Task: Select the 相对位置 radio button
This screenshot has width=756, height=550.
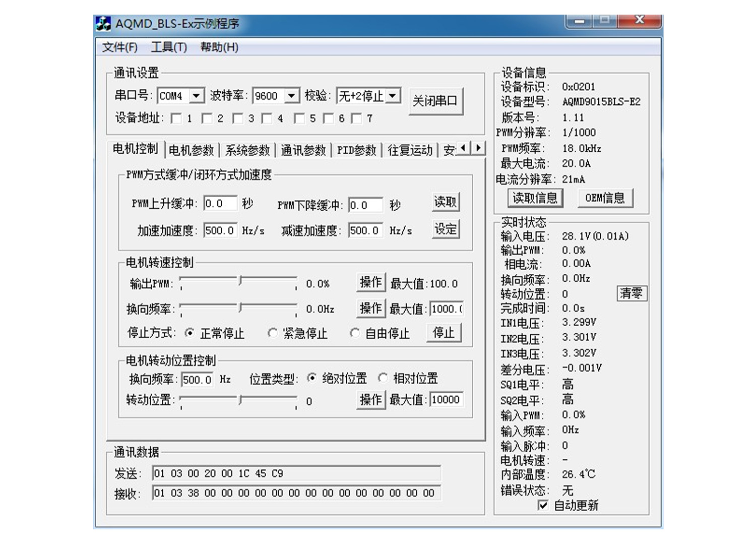Action: (x=383, y=378)
